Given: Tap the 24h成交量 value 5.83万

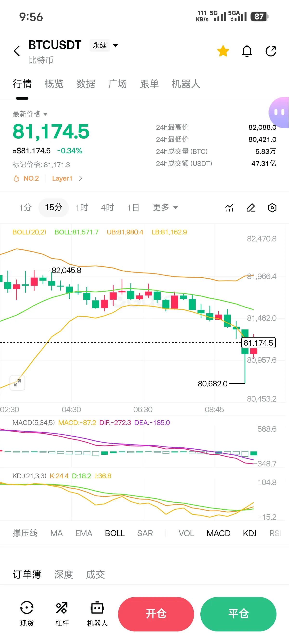Looking at the screenshot, I should pyautogui.click(x=266, y=151).
